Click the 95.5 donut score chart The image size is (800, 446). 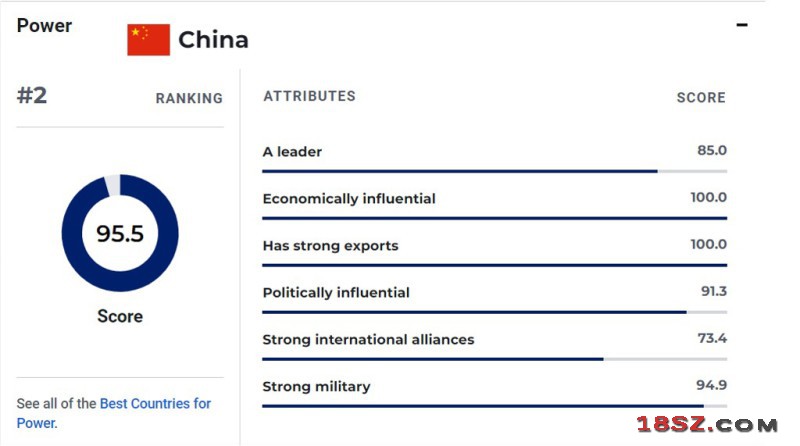click(120, 233)
